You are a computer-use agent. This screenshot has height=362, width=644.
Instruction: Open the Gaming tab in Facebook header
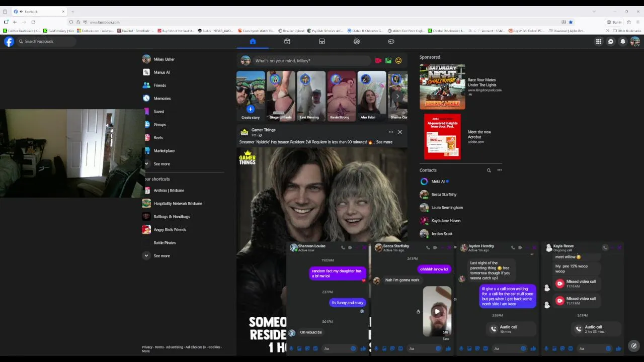391,41
